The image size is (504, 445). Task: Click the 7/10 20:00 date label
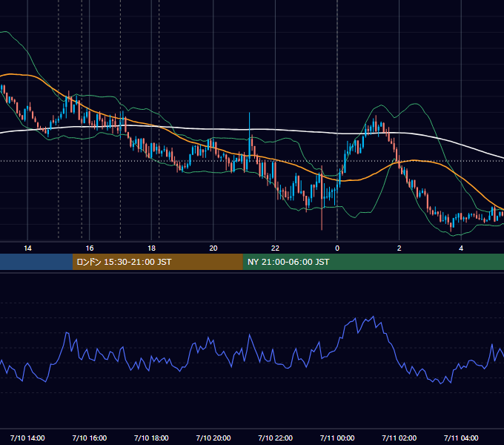coord(213,438)
